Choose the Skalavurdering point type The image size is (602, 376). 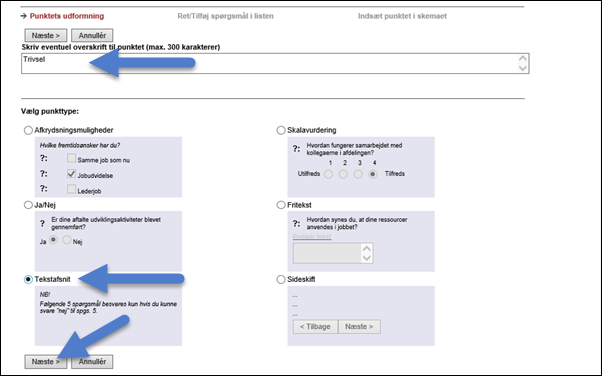(x=281, y=130)
